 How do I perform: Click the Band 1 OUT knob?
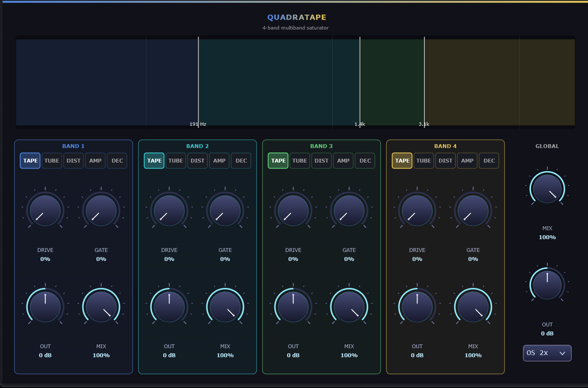(45, 307)
